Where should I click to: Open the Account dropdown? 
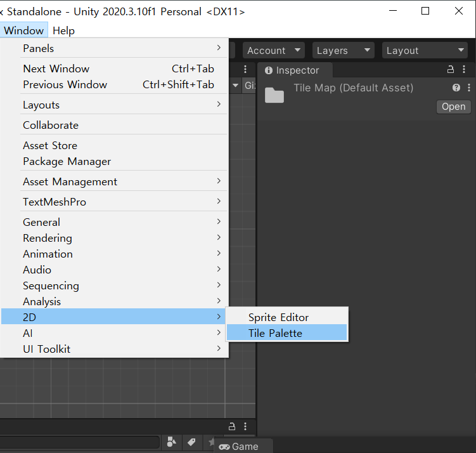point(274,50)
